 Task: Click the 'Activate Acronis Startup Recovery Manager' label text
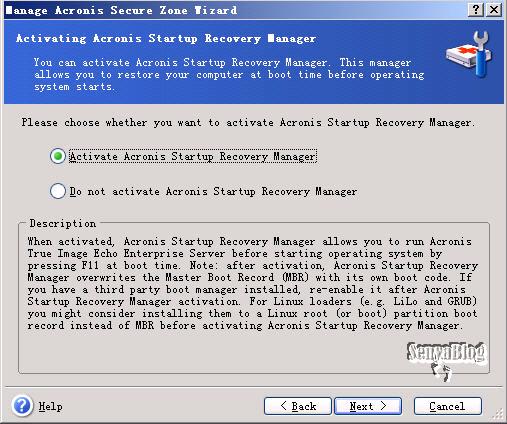(193, 156)
